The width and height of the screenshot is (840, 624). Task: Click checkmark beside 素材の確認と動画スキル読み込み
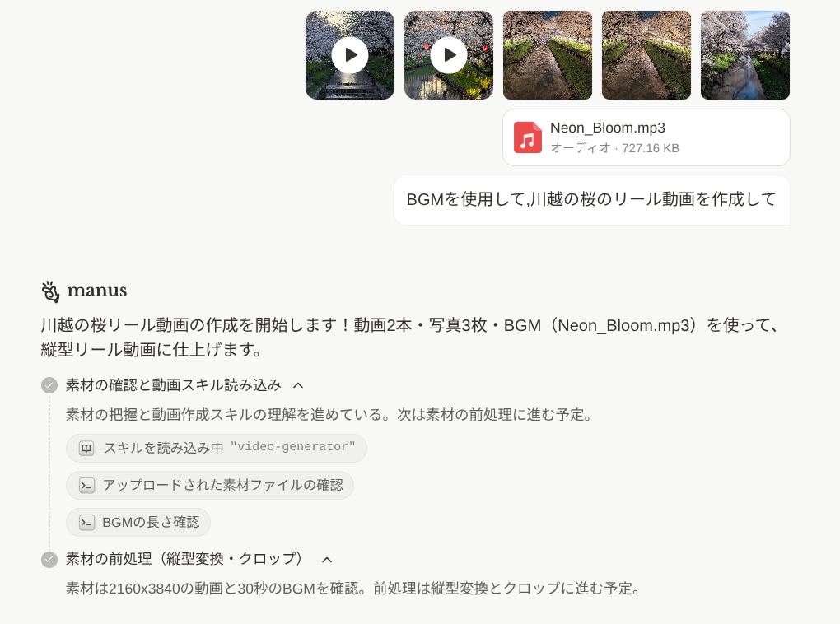coord(49,385)
